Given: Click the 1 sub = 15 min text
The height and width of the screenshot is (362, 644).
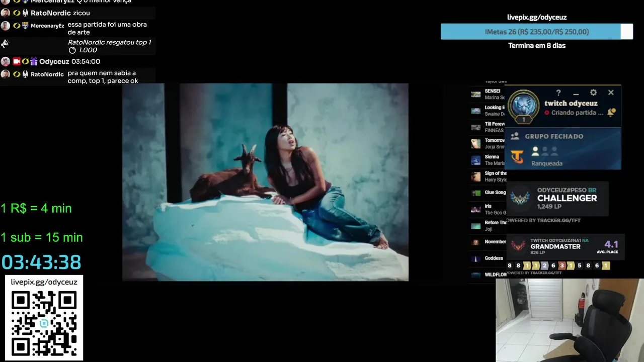Looking at the screenshot, I should 42,237.
